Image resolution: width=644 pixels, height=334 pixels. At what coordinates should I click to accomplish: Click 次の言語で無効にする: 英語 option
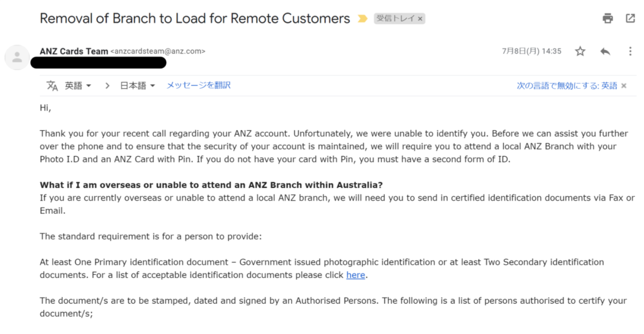(567, 86)
